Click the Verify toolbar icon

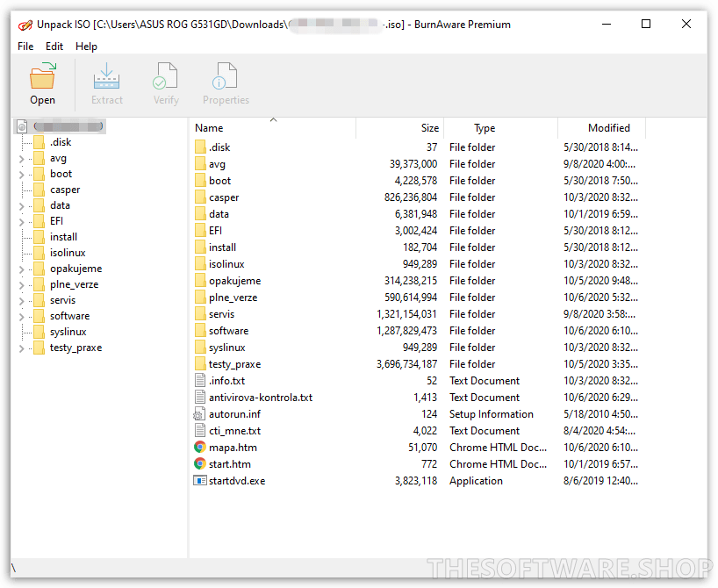pyautogui.click(x=166, y=76)
